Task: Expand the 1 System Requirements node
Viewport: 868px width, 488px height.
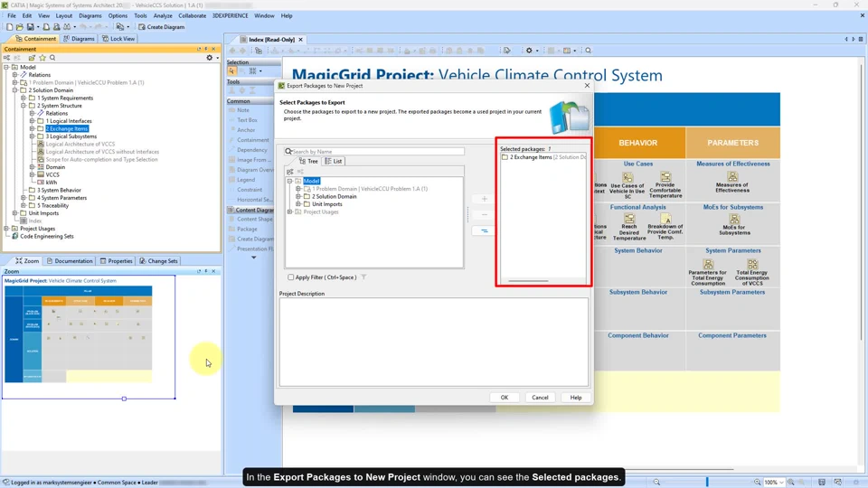Action: tap(24, 98)
